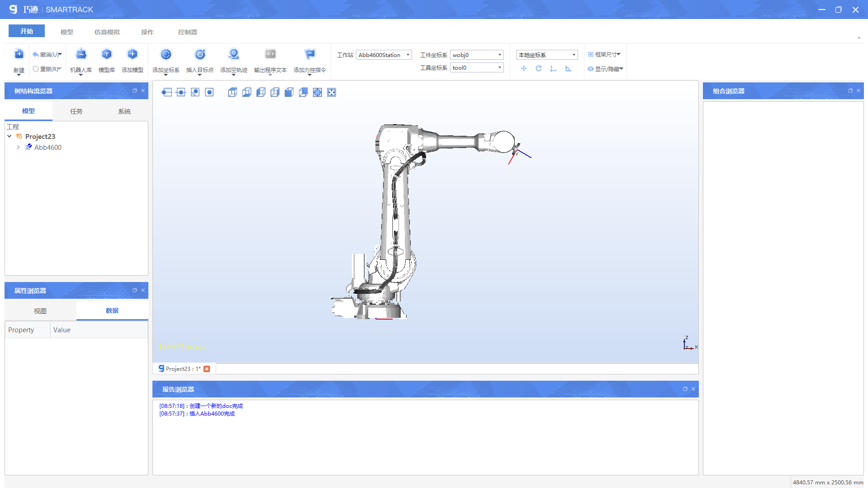Open the 模型库 model library
868x488 pixels.
[x=106, y=54]
